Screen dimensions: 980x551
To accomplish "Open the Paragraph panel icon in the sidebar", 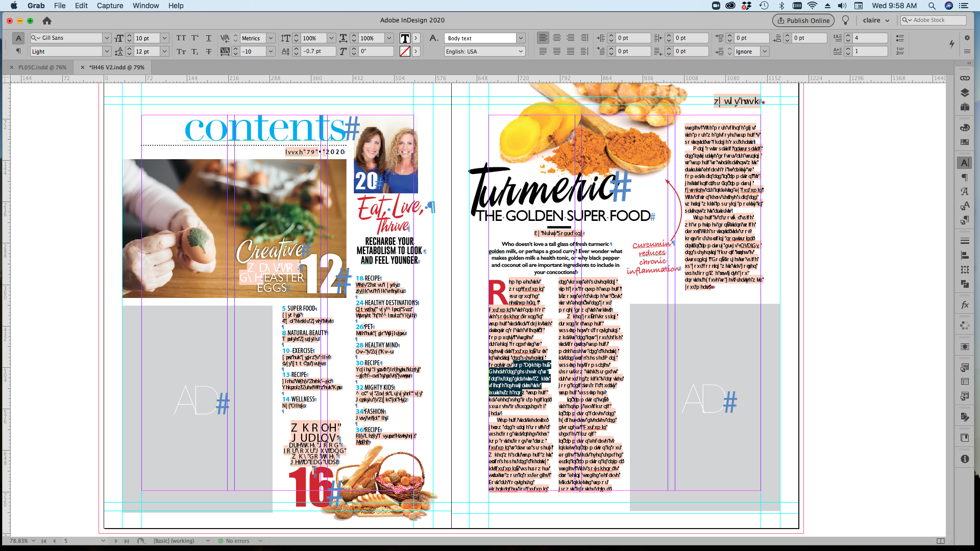I will click(x=965, y=177).
